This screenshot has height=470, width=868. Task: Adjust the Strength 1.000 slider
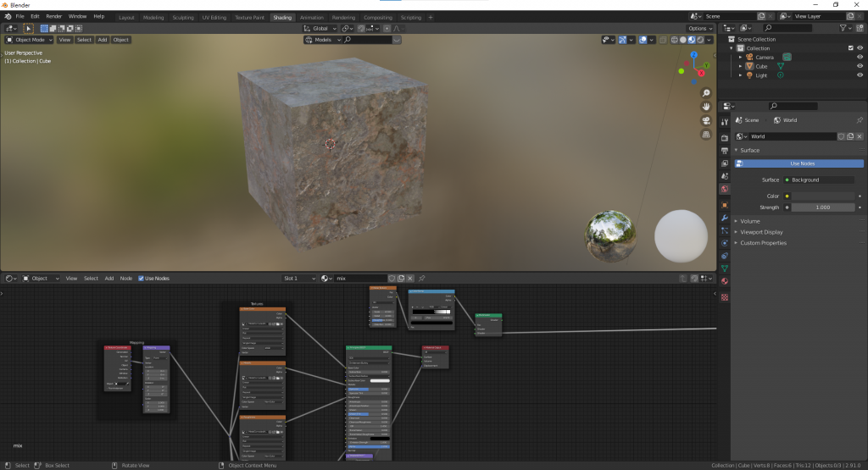(x=822, y=207)
